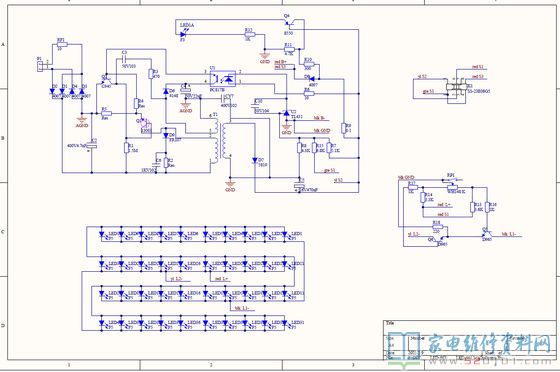Image resolution: width=560 pixels, height=372 pixels.
Task: Click the D7 diode symbol
Action: pyautogui.click(x=255, y=161)
